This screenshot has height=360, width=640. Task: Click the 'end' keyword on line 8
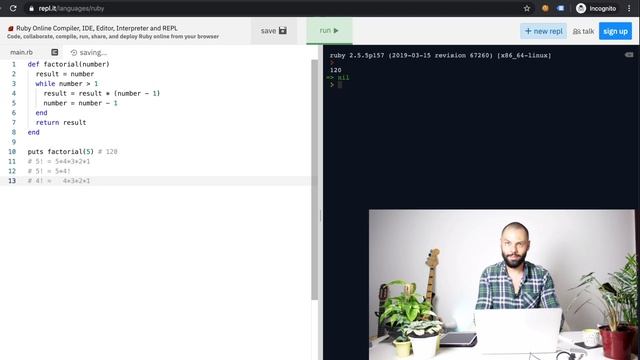pyautogui.click(x=33, y=132)
